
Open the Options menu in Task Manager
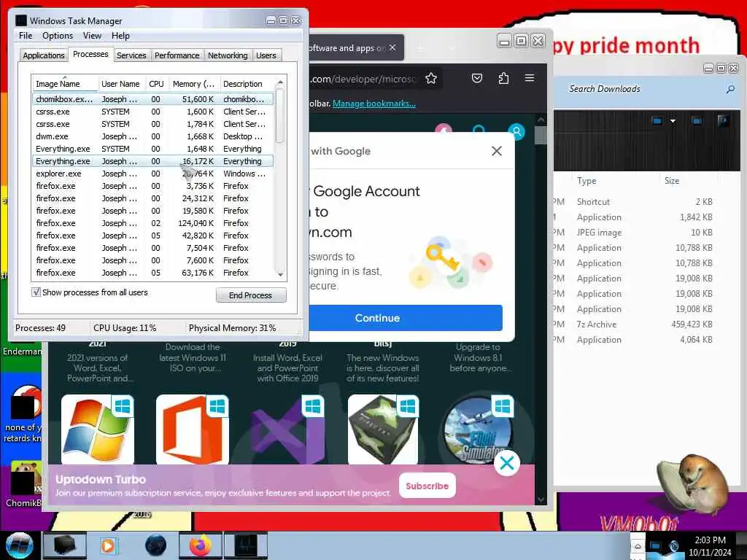click(58, 36)
